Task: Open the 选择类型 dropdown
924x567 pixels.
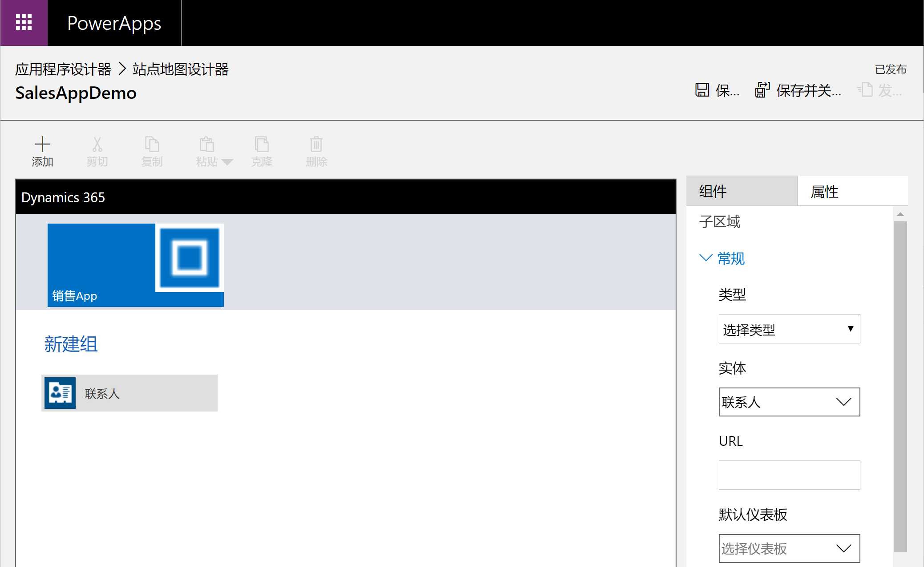Action: [789, 329]
